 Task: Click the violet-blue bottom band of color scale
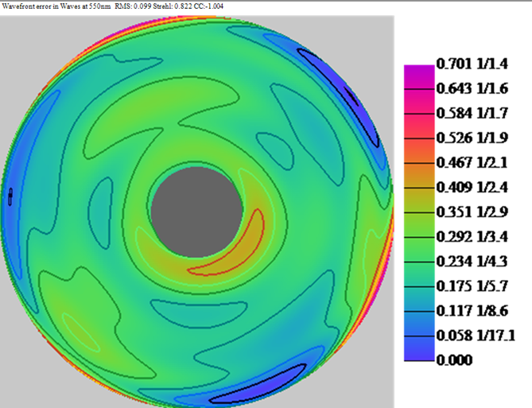[x=419, y=348]
